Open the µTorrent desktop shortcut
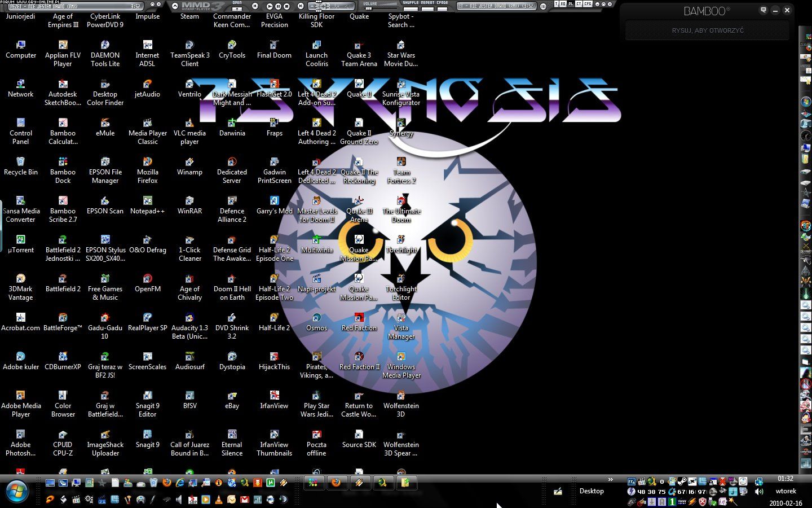Viewport: 812px width, 508px height. point(21,244)
